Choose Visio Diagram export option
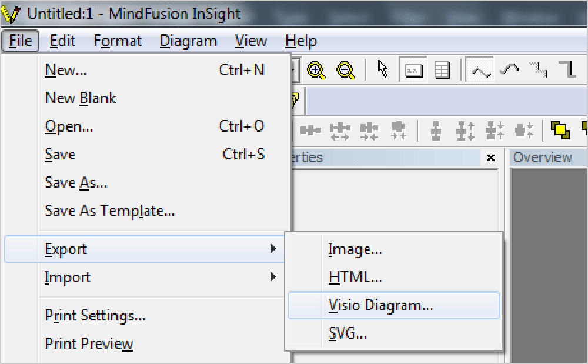This screenshot has width=588, height=364. 380,305
